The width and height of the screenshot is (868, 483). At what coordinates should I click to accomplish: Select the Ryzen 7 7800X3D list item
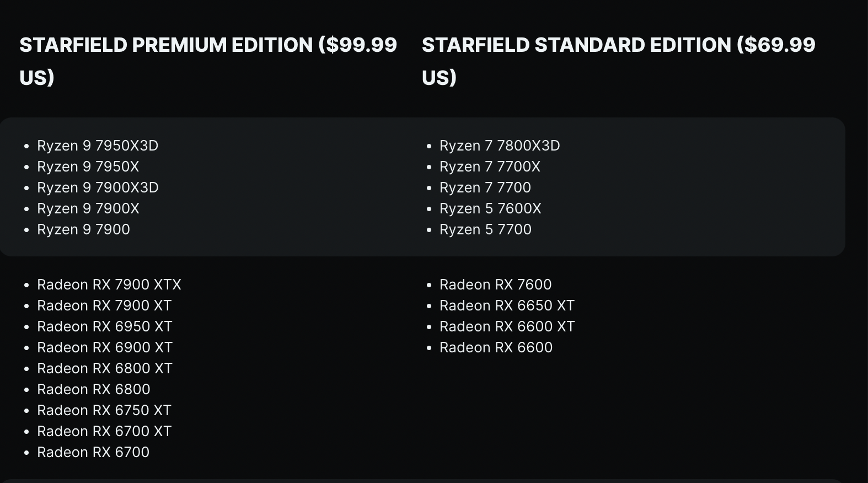(500, 146)
